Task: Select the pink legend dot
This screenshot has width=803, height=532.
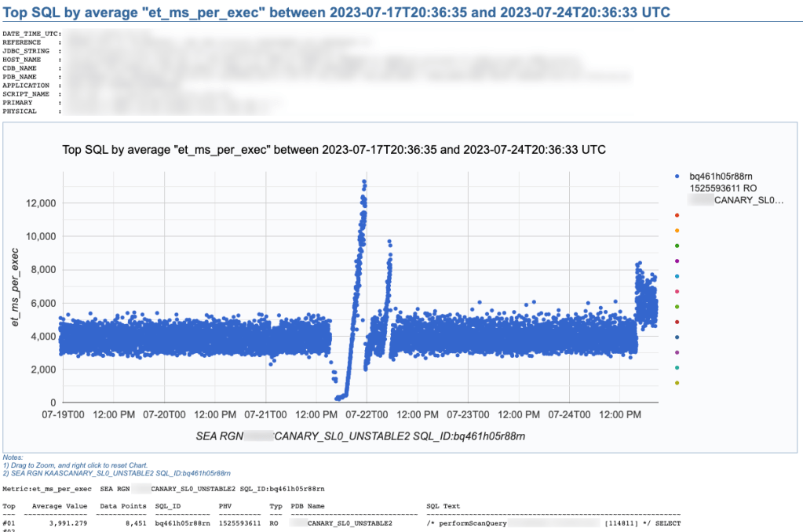Action: (677, 291)
